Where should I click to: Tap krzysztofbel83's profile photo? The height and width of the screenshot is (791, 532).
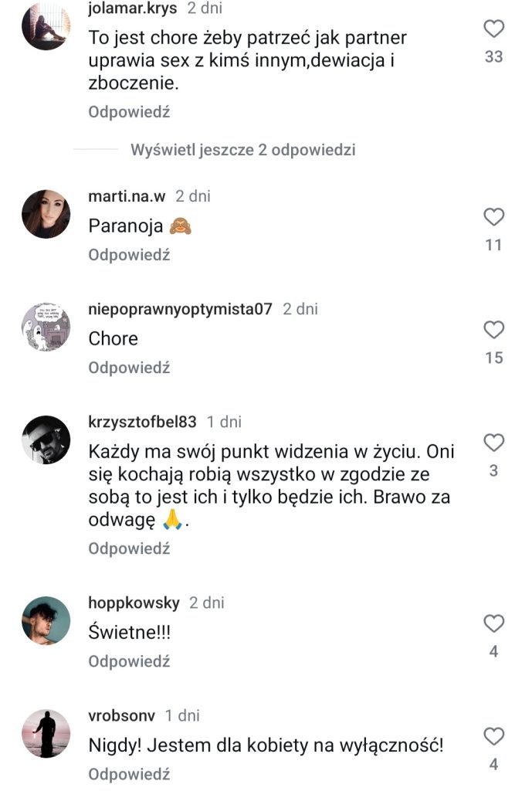tap(46, 439)
